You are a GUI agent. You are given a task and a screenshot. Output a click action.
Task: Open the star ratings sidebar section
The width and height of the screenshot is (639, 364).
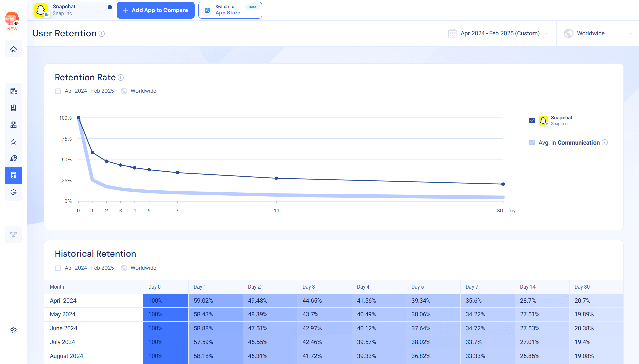click(x=13, y=142)
